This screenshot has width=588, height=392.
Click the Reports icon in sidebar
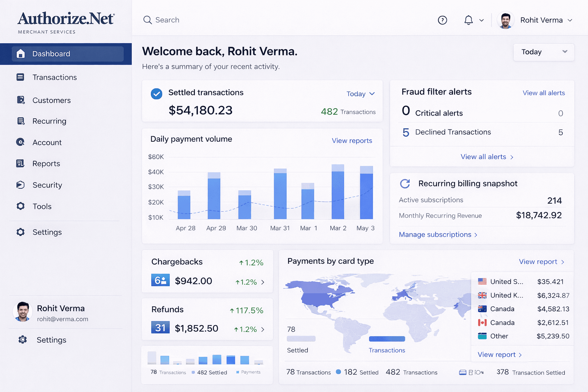pos(21,163)
